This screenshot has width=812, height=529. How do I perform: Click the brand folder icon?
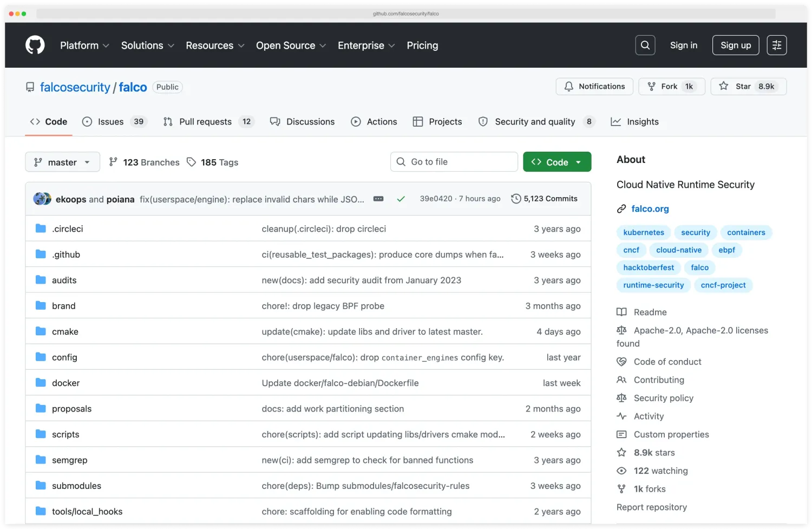[x=41, y=305]
